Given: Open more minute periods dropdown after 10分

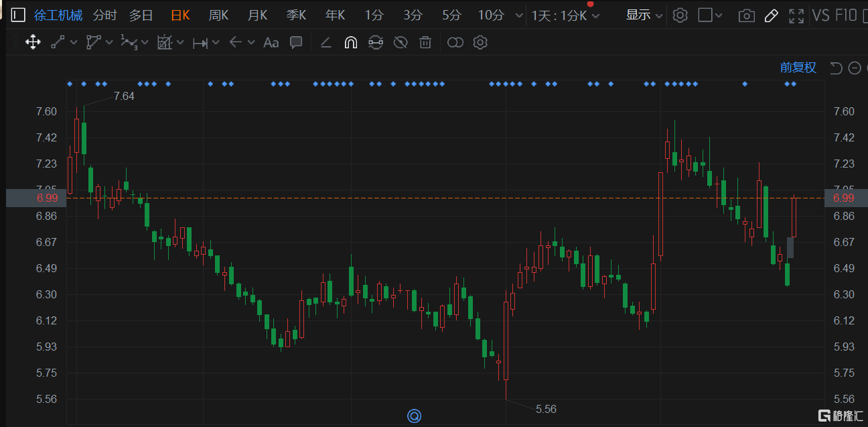Looking at the screenshot, I should (x=518, y=15).
